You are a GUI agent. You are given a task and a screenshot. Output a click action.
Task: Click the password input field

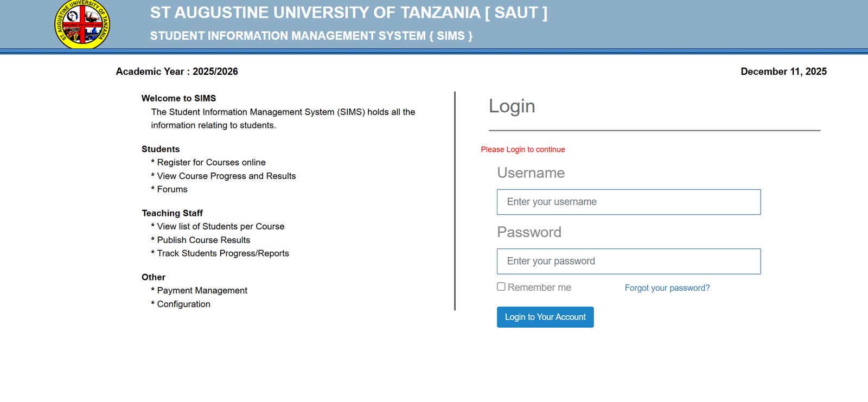pos(628,261)
